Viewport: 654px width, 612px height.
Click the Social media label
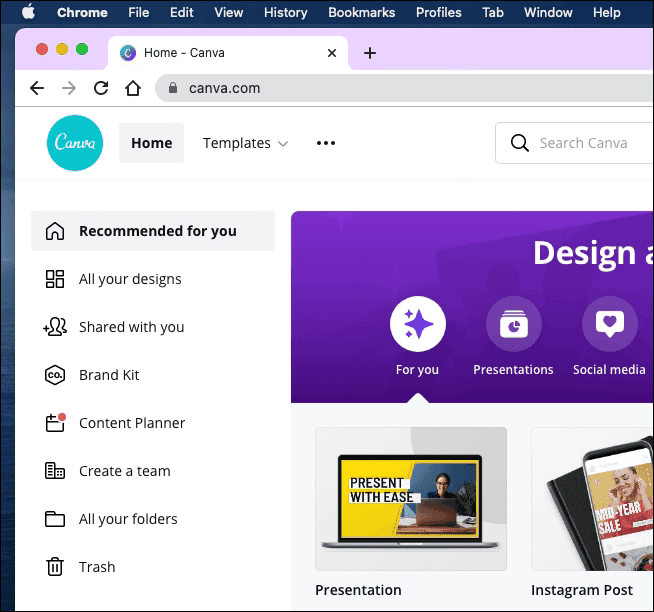609,370
